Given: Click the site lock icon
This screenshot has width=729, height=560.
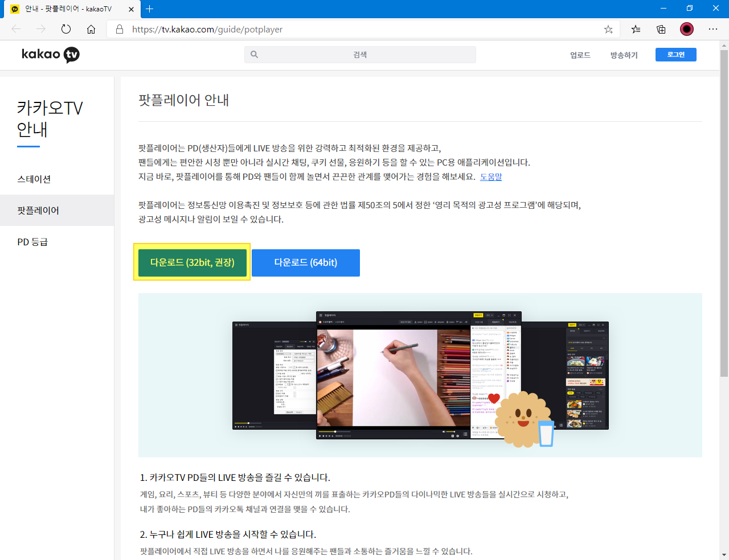Looking at the screenshot, I should [x=120, y=29].
